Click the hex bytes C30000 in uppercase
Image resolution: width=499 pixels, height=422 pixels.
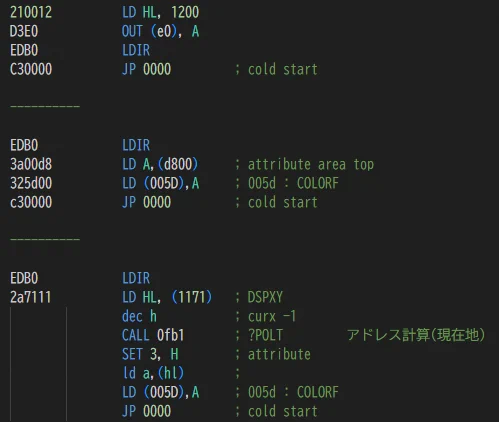click(31, 70)
